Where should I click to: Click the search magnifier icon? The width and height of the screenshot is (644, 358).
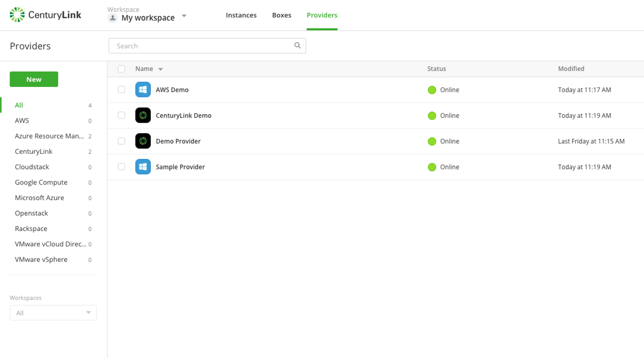tap(297, 46)
